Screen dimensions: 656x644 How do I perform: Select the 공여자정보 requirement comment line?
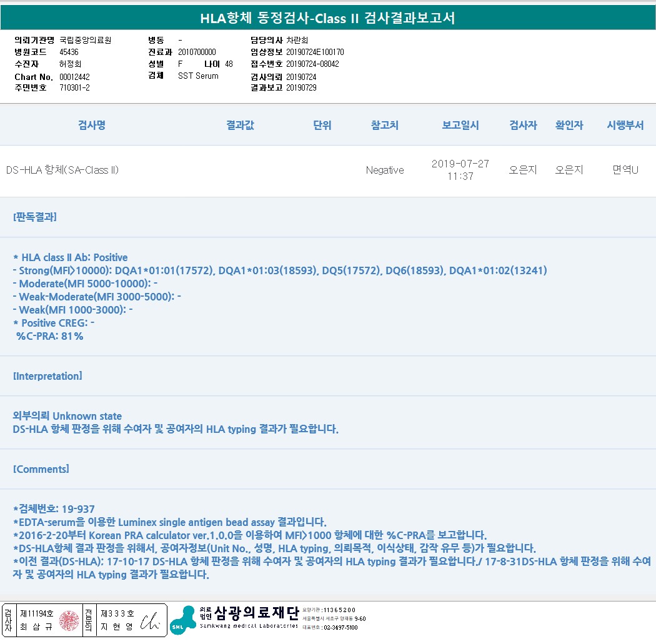point(274,548)
